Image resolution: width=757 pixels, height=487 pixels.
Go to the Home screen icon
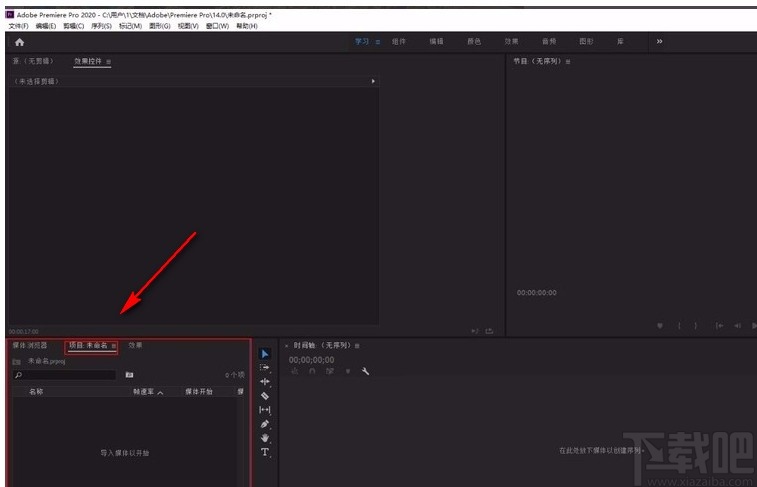[19, 42]
